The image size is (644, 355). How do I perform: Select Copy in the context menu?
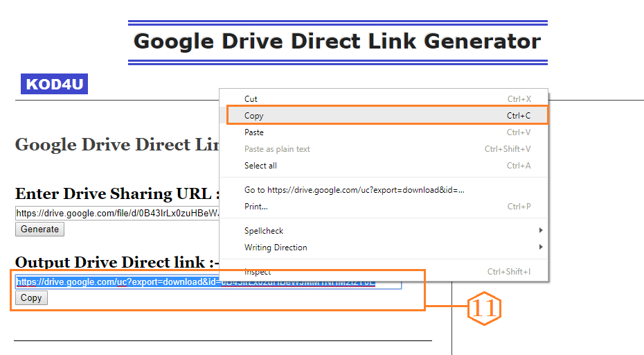click(384, 116)
